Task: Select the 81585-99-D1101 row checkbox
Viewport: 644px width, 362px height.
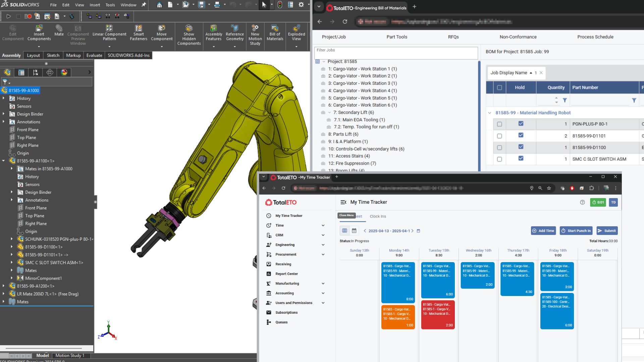Action: coord(499,136)
